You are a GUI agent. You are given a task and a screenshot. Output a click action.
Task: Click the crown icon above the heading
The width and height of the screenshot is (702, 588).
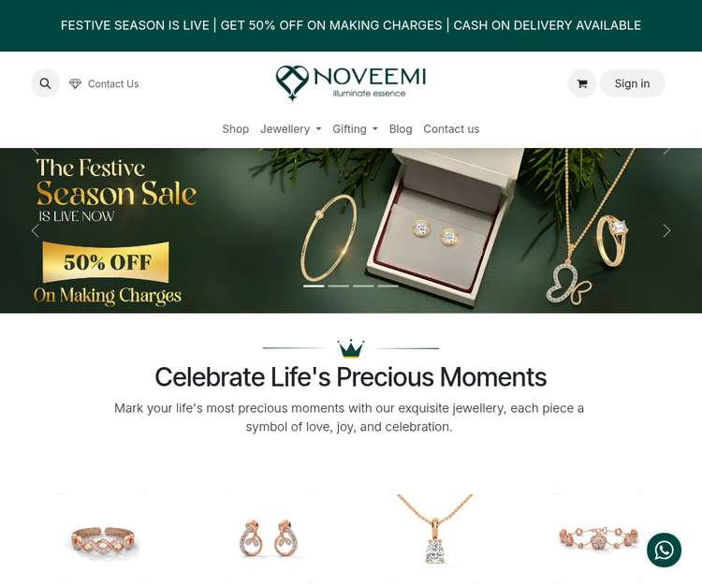[351, 348]
